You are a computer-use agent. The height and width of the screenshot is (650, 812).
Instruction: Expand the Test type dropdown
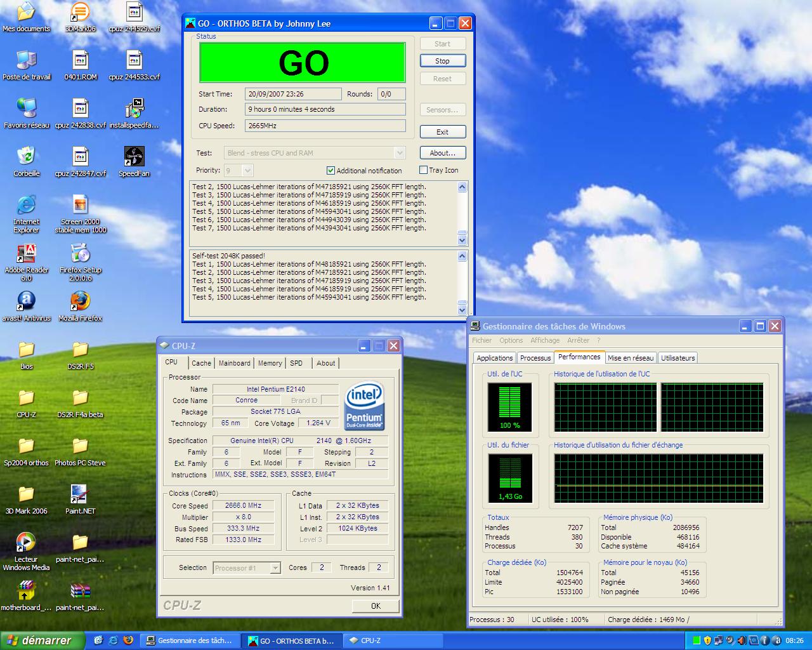pos(399,153)
